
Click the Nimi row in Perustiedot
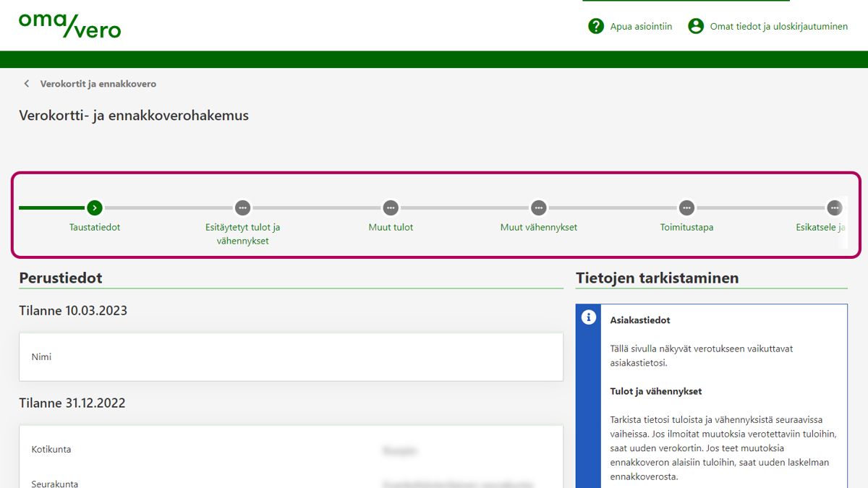coord(291,357)
